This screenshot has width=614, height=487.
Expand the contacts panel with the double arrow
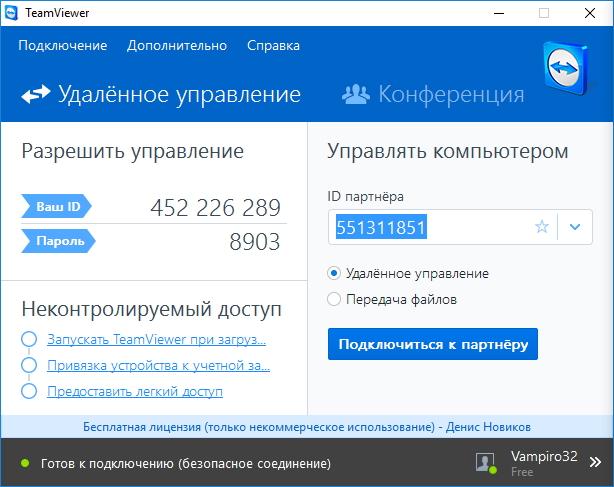point(595,462)
